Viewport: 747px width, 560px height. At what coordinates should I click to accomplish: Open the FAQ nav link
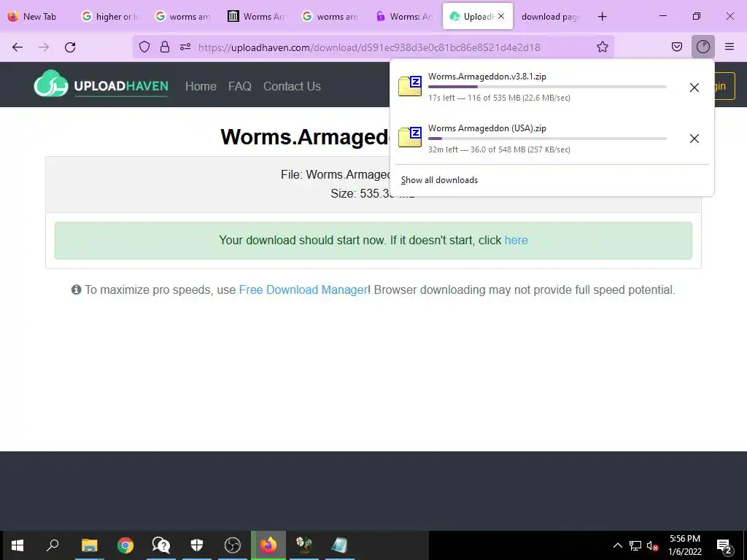239,86
